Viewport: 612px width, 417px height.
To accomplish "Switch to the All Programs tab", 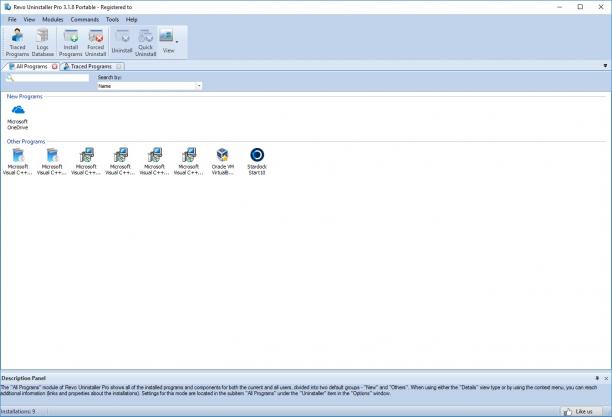I will coord(31,66).
